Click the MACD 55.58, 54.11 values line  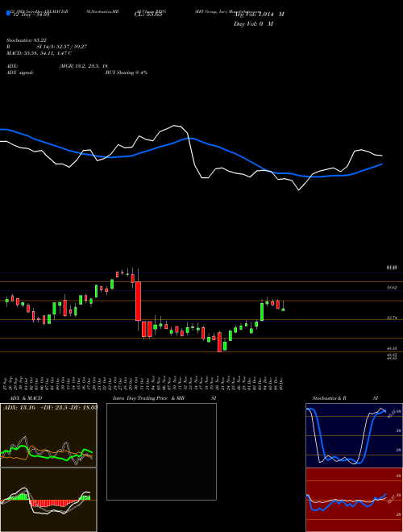click(x=39, y=53)
